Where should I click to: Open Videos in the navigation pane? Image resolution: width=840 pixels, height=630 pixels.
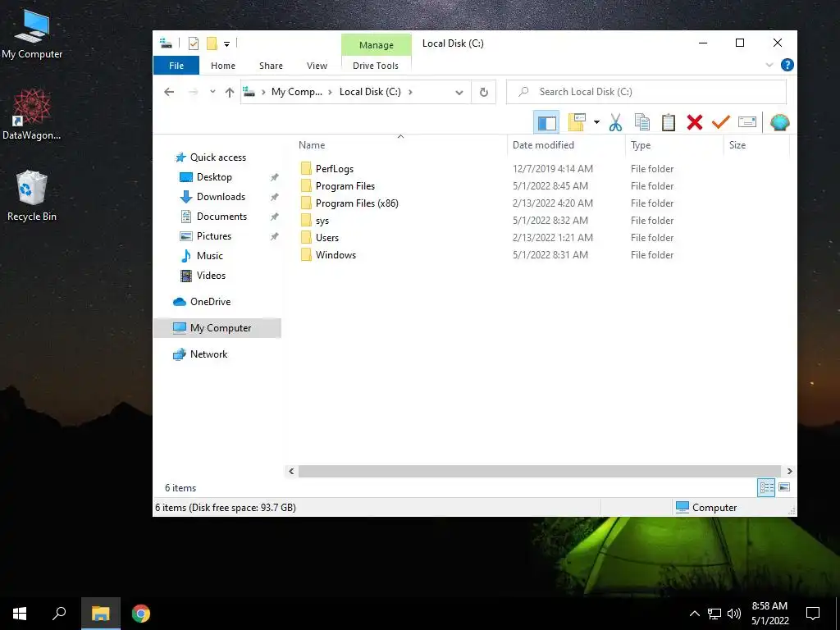[x=211, y=276]
